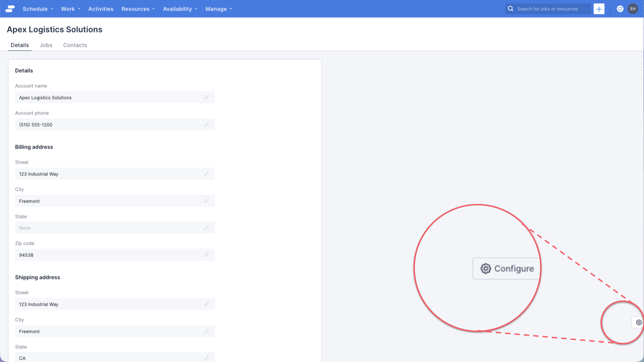Open the global create menu via plus icon
The image size is (644, 362).
click(599, 9)
